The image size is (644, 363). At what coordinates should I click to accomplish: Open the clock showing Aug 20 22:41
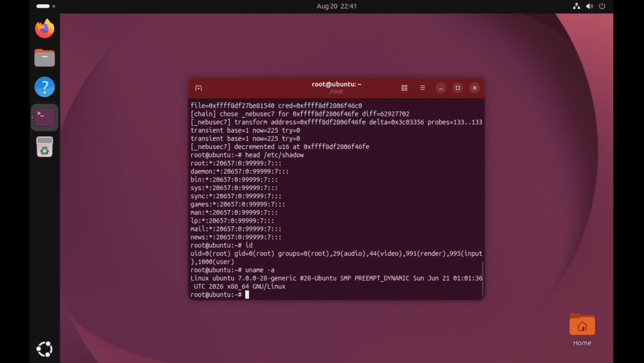click(336, 6)
